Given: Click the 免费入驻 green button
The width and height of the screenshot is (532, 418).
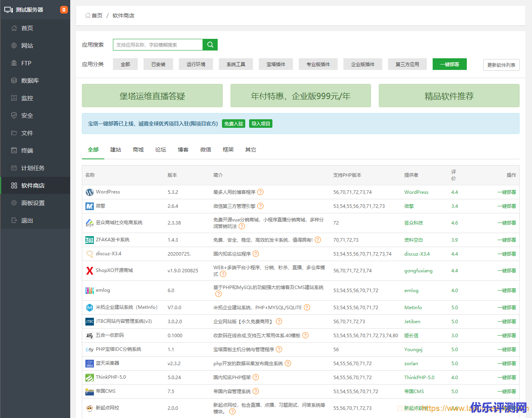Looking at the screenshot, I should click(x=234, y=124).
